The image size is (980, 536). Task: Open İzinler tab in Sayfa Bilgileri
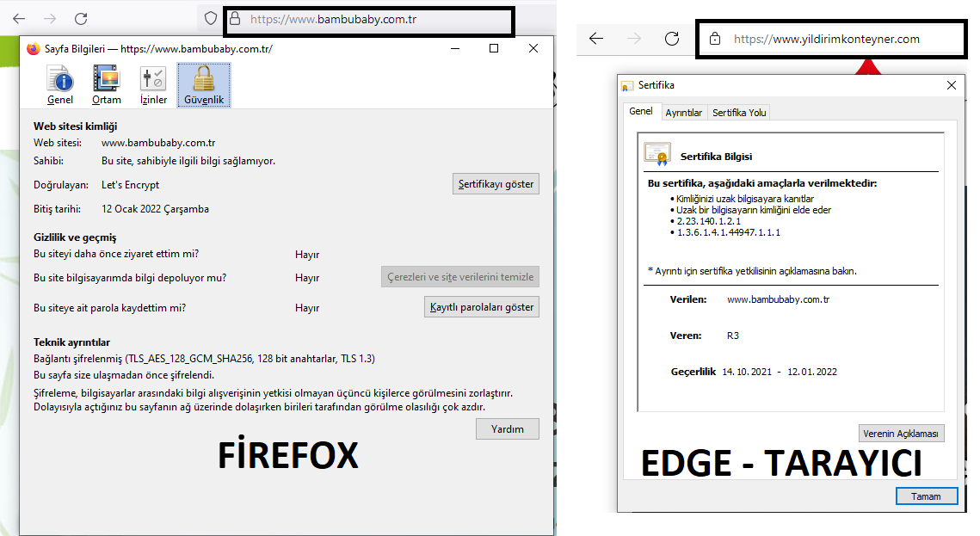point(153,85)
